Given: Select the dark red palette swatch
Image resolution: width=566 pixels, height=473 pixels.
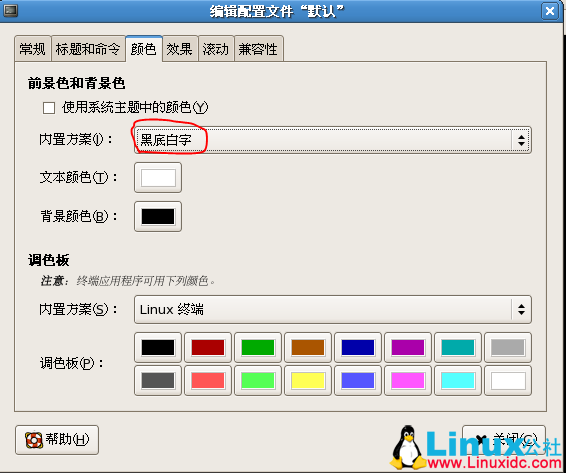Looking at the screenshot, I should pyautogui.click(x=208, y=347).
